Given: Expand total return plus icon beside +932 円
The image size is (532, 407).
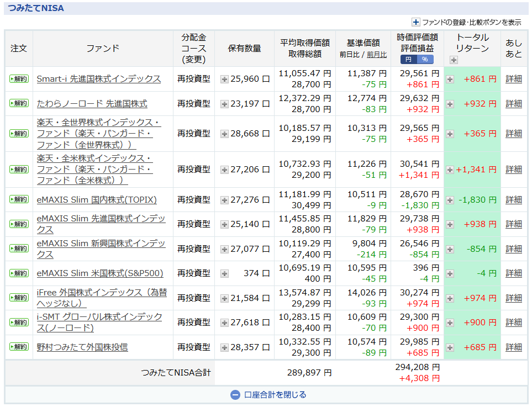Looking at the screenshot, I should [450, 104].
